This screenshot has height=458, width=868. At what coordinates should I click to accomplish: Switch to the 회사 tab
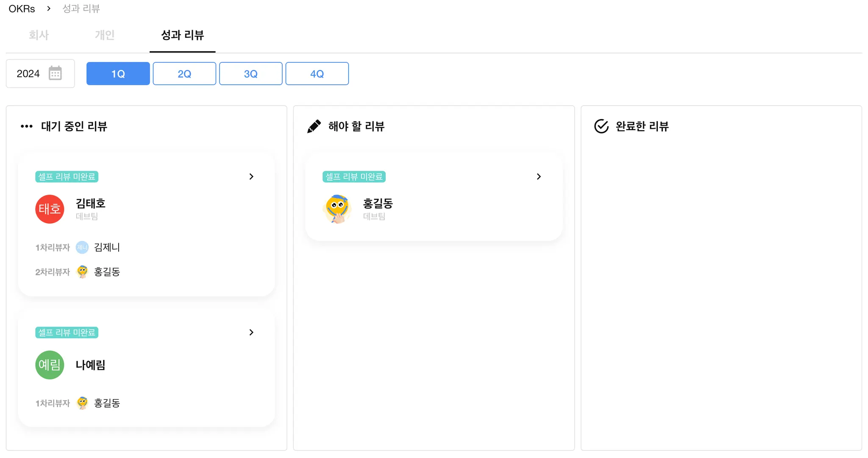[x=39, y=35]
